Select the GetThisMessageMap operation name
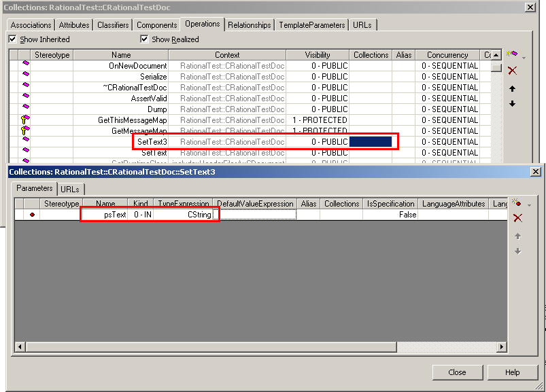 [x=133, y=120]
